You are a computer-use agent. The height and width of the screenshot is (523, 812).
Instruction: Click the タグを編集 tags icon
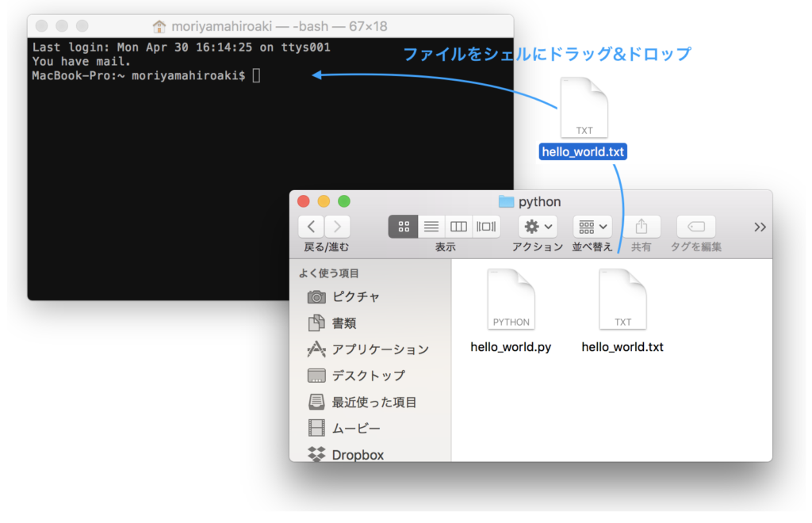[x=695, y=226]
